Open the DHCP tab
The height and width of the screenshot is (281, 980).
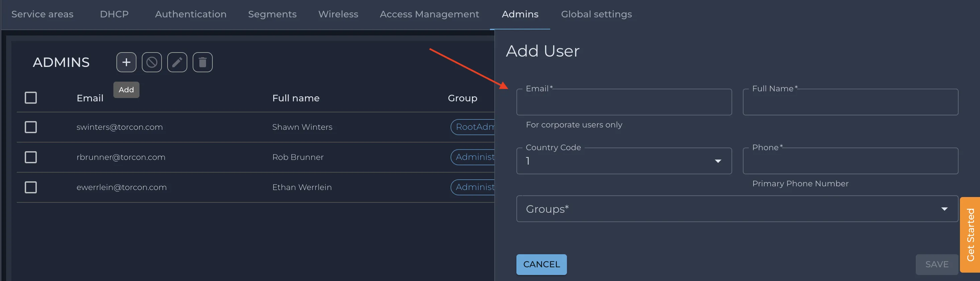point(114,14)
